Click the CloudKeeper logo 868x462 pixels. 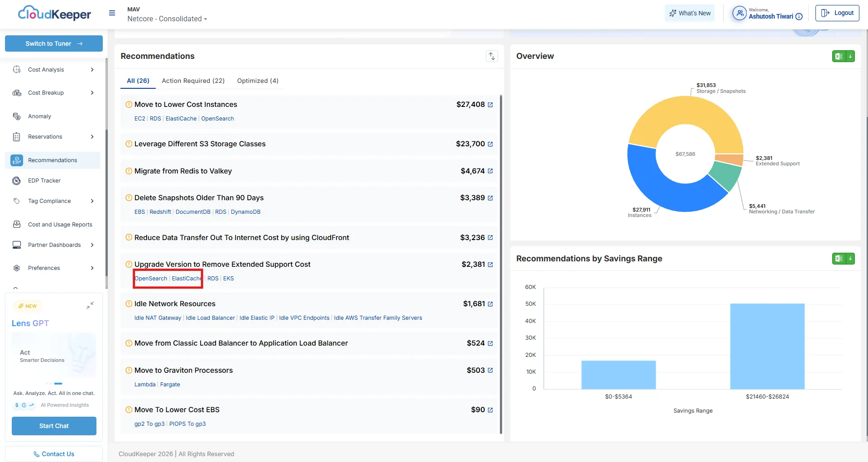pos(54,14)
